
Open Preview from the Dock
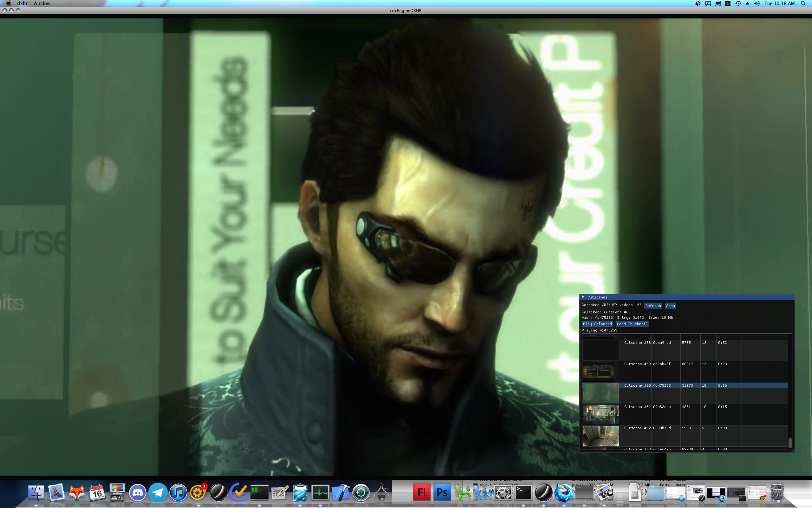[x=605, y=493]
